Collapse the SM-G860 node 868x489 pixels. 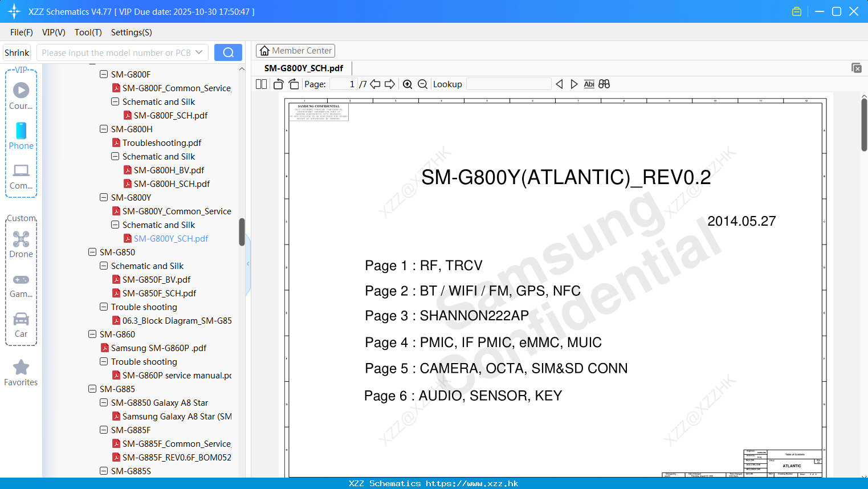click(92, 334)
